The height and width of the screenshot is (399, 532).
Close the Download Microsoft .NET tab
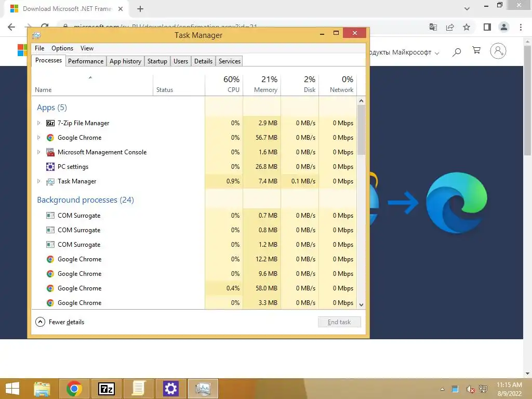[x=121, y=9]
